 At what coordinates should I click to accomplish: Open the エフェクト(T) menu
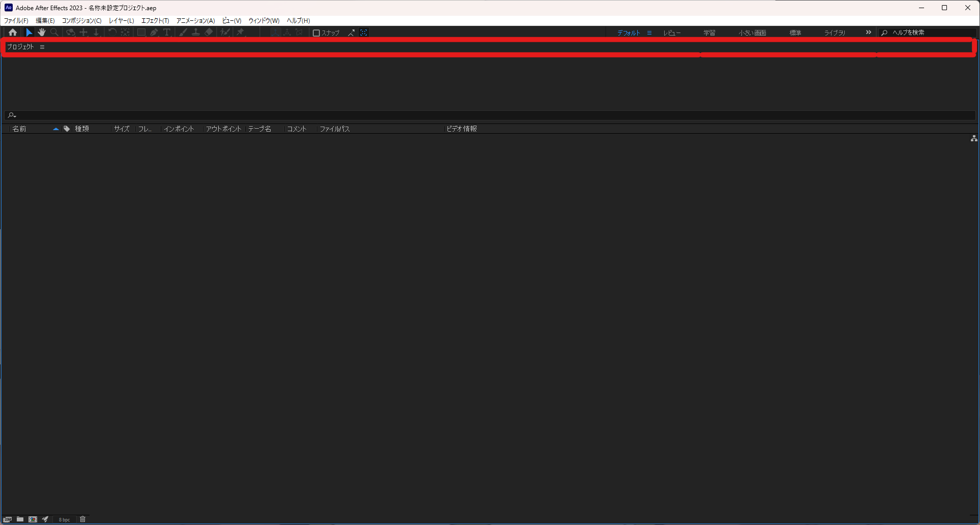pos(155,21)
